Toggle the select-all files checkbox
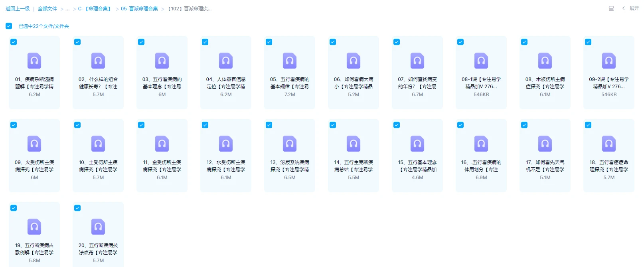The image size is (644, 267). coord(9,26)
